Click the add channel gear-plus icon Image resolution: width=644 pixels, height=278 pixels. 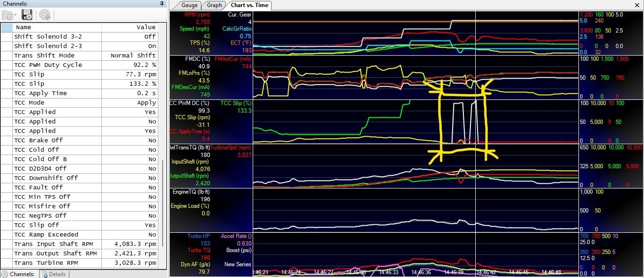[x=45, y=15]
